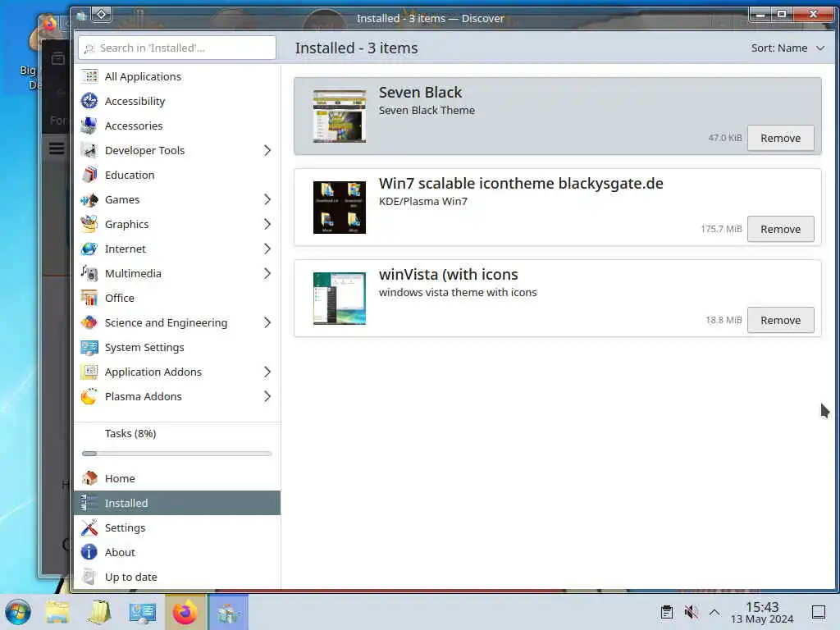Click the Internet globe icon
This screenshot has width=840, height=630.
89,249
